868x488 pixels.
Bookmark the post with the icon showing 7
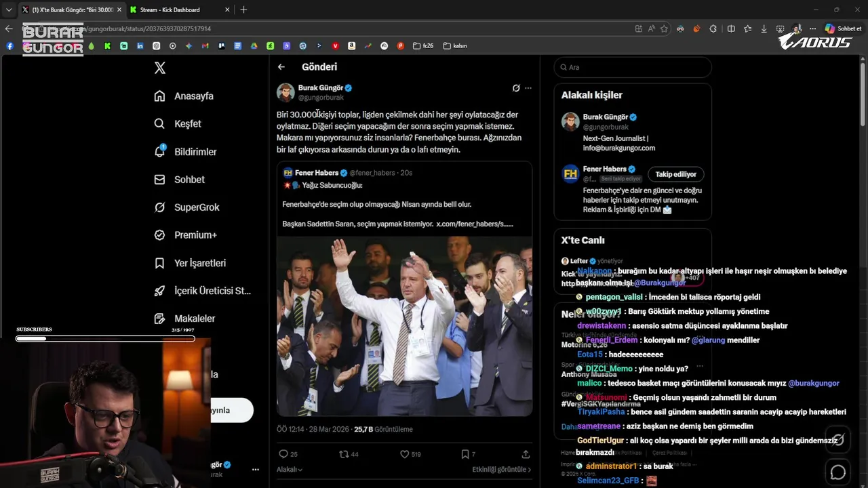465,454
